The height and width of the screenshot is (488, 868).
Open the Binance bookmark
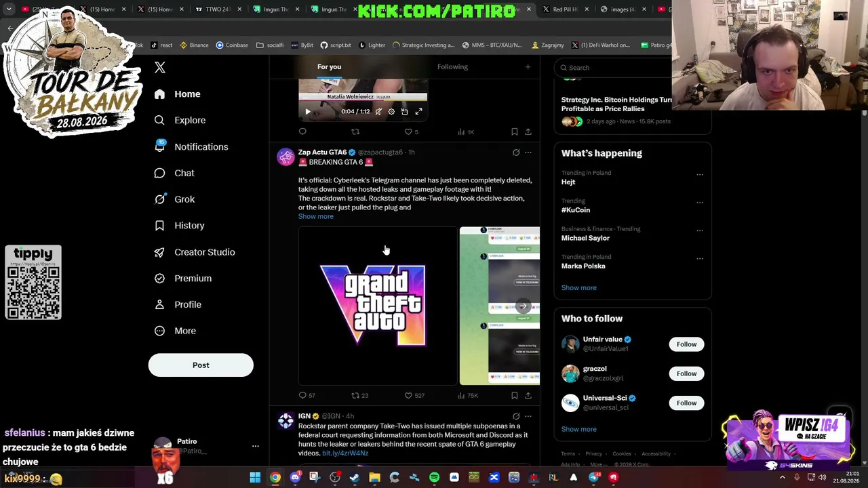tap(194, 45)
